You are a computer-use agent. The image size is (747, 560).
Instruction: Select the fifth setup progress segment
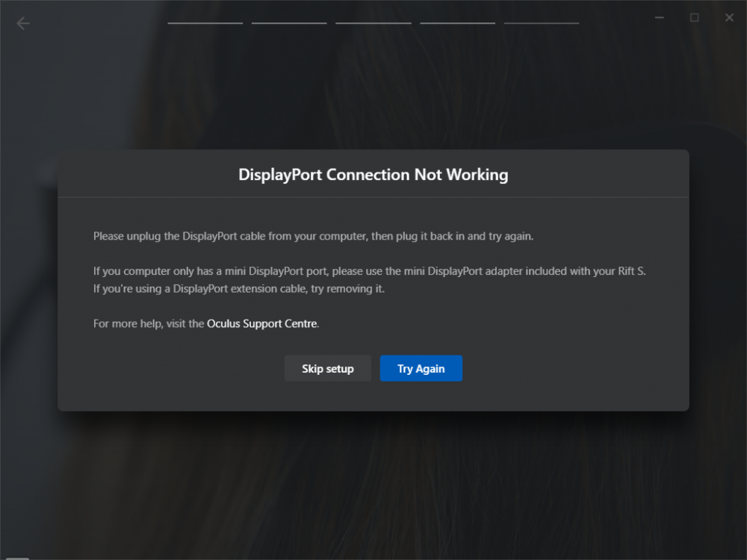542,23
